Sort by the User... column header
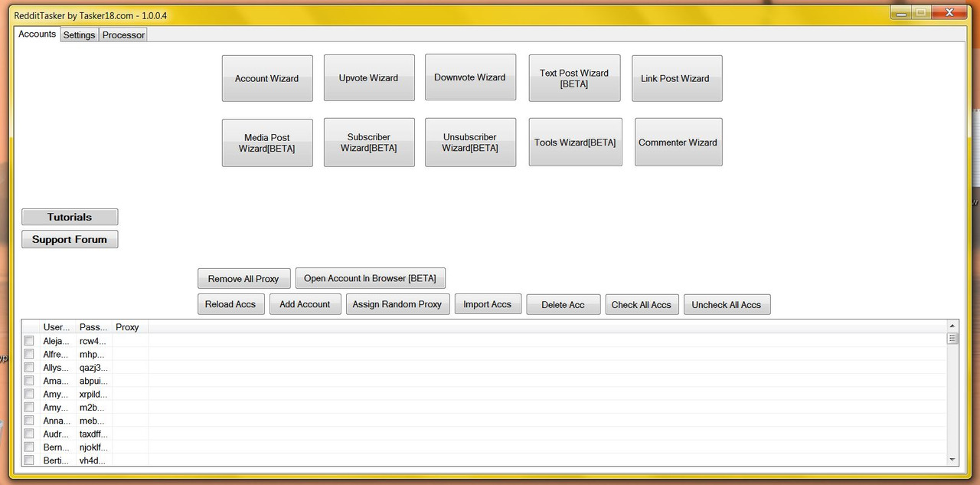 point(57,327)
